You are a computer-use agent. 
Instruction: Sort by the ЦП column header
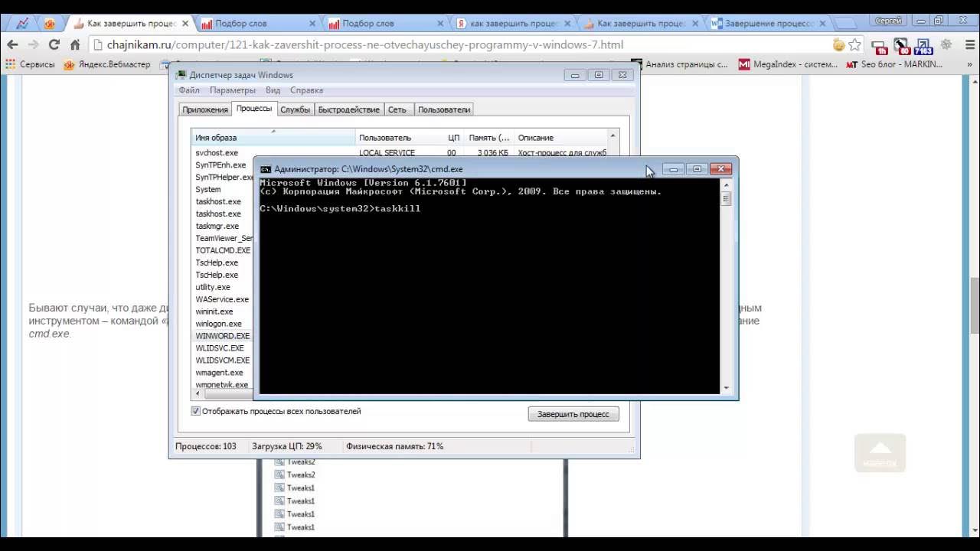point(453,138)
